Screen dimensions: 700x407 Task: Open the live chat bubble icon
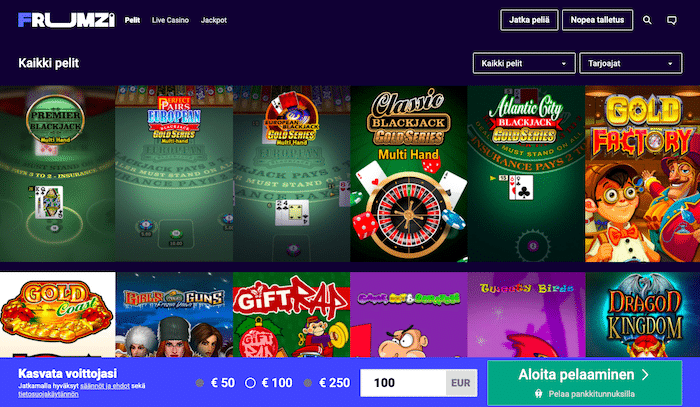[671, 20]
